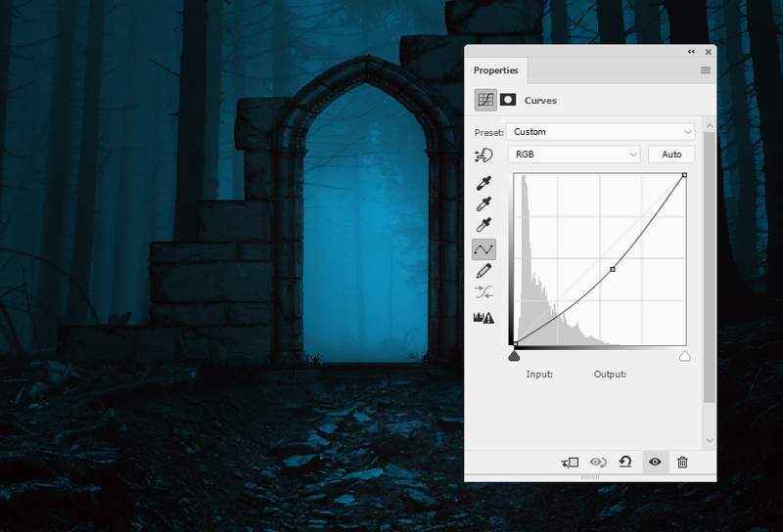Select the top-right curve endpoint
Image resolution: width=783 pixels, height=532 pixels.
(x=684, y=175)
